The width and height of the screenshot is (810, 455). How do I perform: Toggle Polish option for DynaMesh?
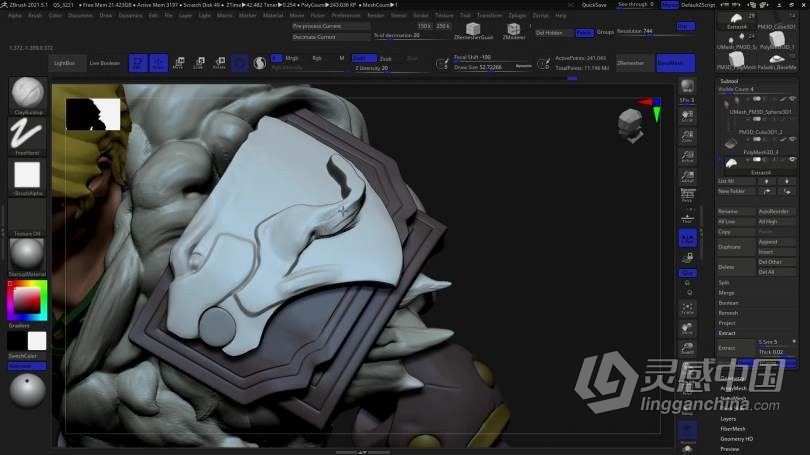[x=584, y=33]
